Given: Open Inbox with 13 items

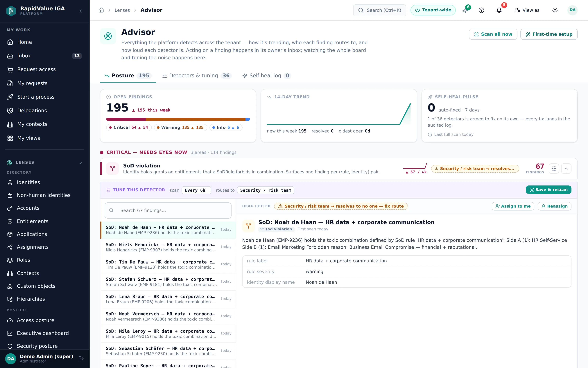Looking at the screenshot, I should (x=45, y=56).
